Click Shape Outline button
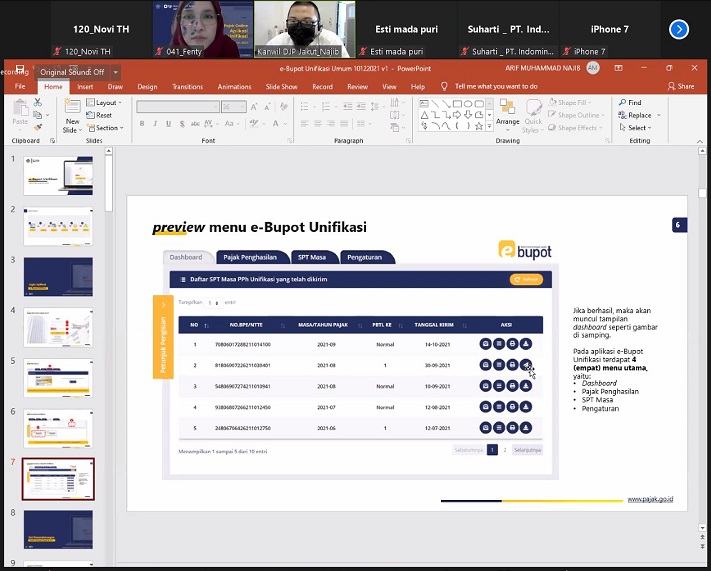The image size is (711, 571). coord(577,115)
